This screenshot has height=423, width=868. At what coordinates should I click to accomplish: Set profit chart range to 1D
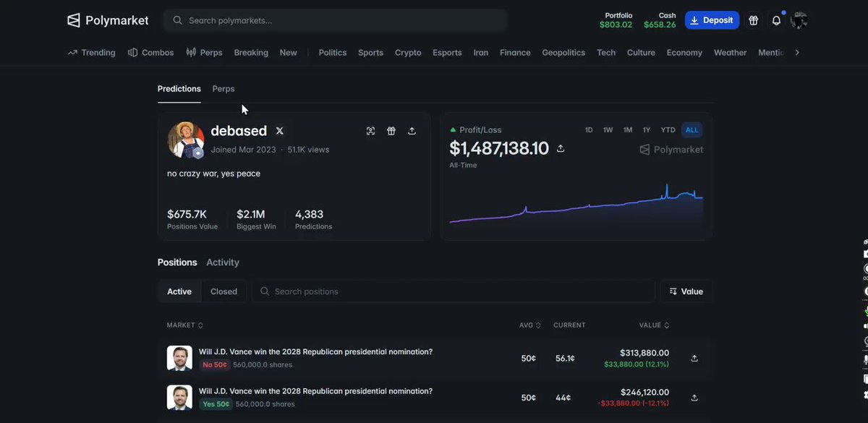click(x=589, y=130)
